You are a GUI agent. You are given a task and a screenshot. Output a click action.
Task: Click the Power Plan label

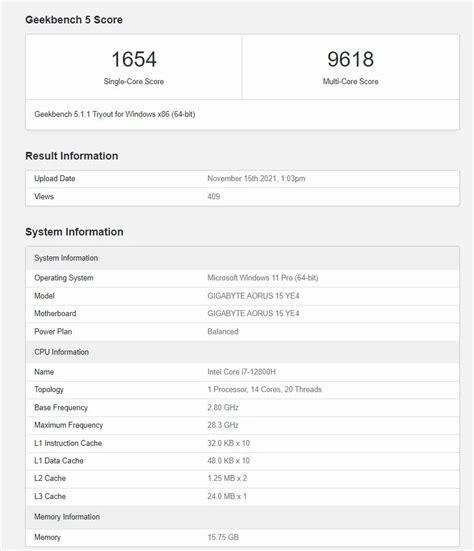[x=53, y=331]
